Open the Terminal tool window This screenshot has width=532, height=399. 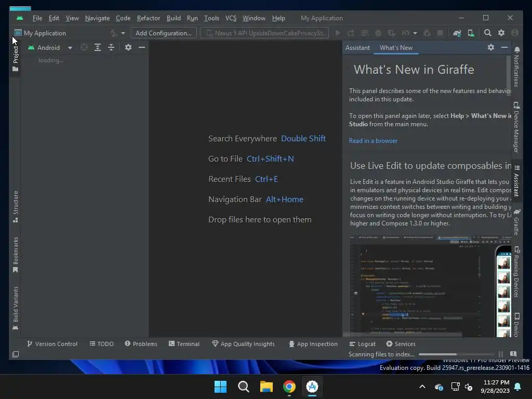pos(184,344)
